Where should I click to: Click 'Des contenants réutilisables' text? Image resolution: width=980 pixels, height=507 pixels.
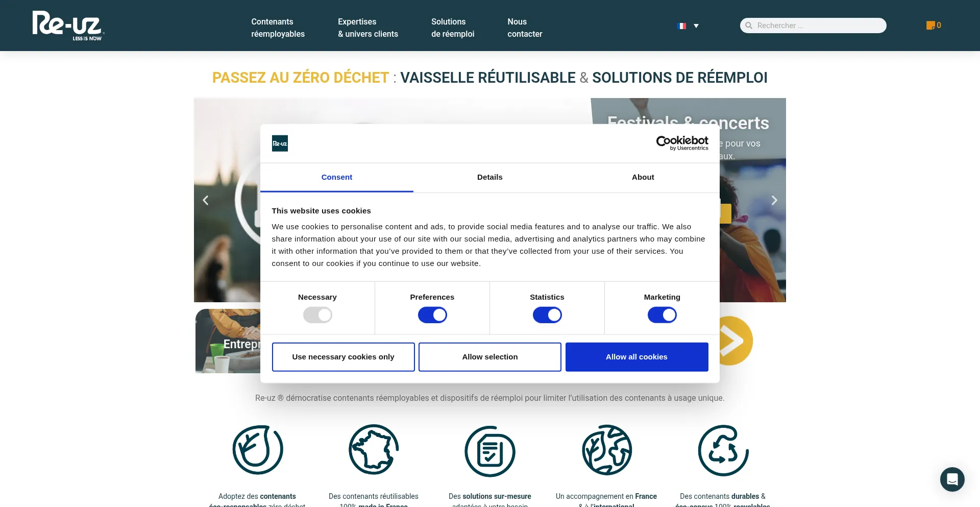click(374, 496)
